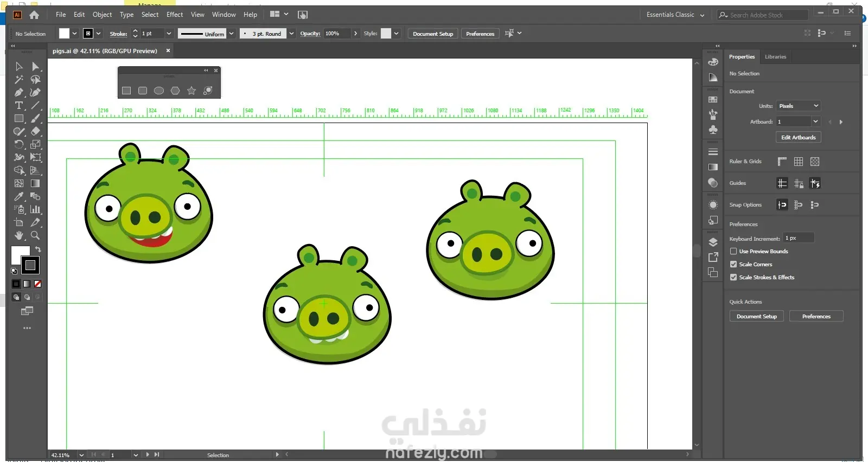
Task: Click the Edit Artboards button
Action: [x=798, y=137]
